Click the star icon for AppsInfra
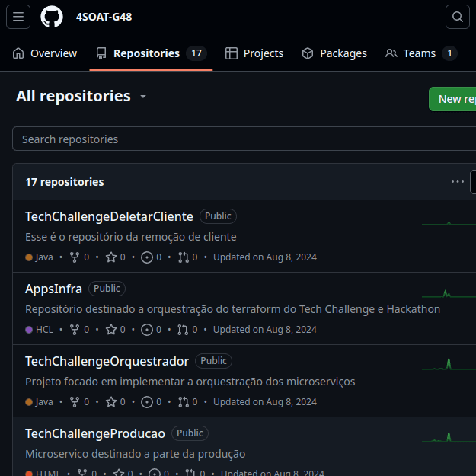 (111, 330)
